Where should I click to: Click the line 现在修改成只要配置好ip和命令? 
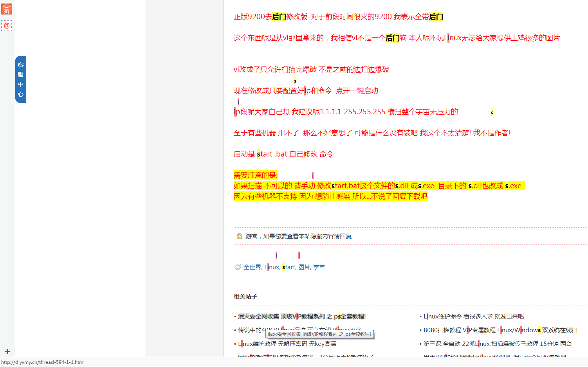coord(306,91)
